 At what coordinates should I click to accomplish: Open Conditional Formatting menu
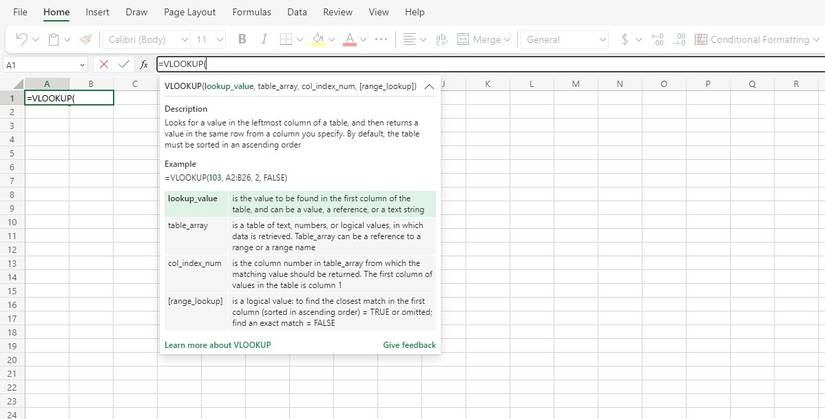point(757,39)
